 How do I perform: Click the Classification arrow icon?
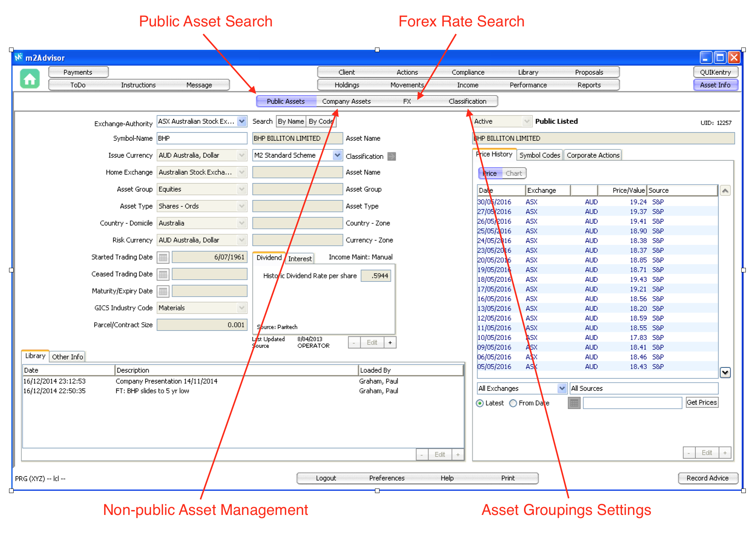392,156
